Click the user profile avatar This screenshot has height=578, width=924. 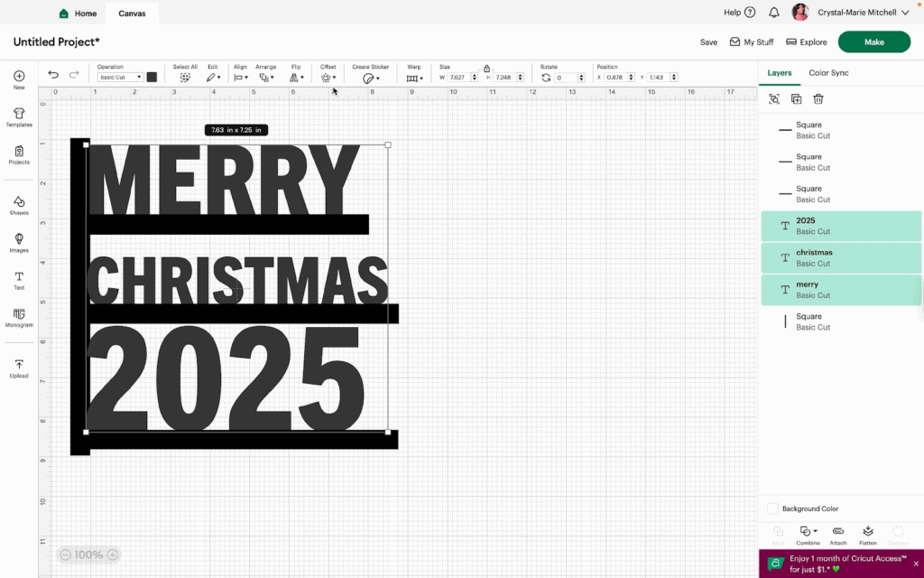[799, 12]
